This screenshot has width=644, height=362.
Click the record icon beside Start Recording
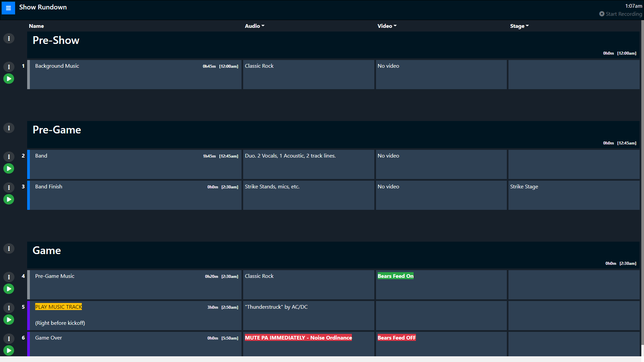click(602, 14)
